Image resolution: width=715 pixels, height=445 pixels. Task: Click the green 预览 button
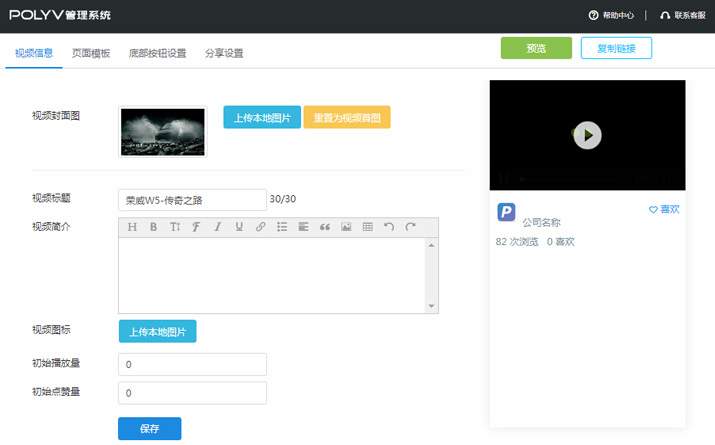click(536, 48)
